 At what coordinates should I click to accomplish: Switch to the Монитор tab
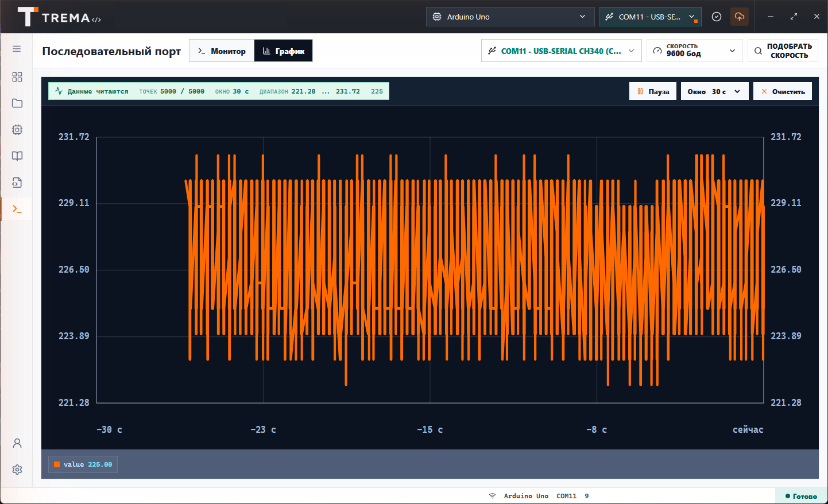pyautogui.click(x=222, y=51)
